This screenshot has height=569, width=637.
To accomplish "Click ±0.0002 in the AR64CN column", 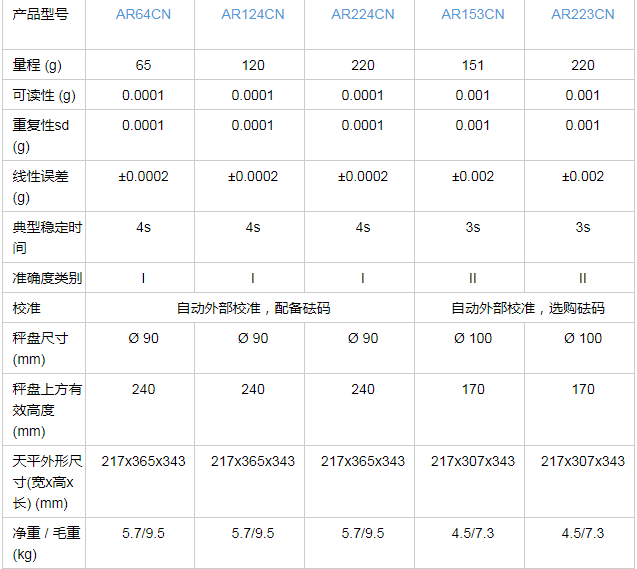I will pyautogui.click(x=143, y=176).
